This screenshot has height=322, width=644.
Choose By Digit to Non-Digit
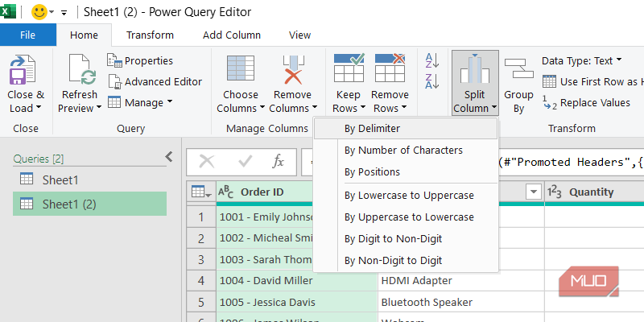[x=406, y=238]
